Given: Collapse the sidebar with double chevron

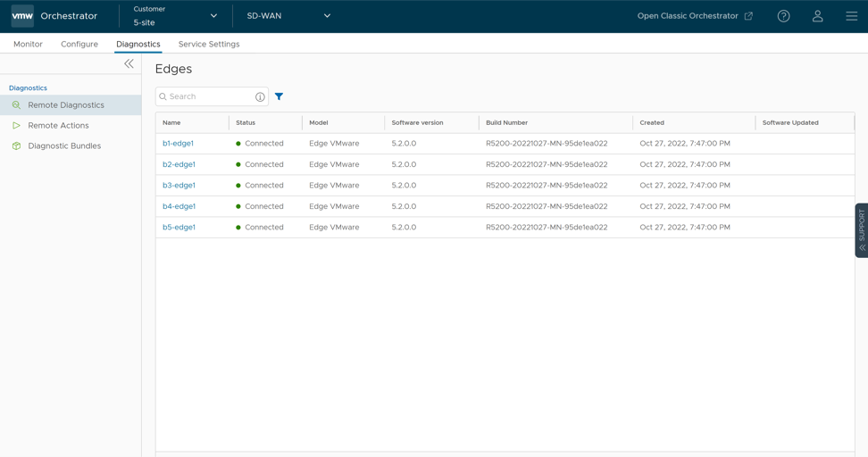Looking at the screenshot, I should point(129,63).
